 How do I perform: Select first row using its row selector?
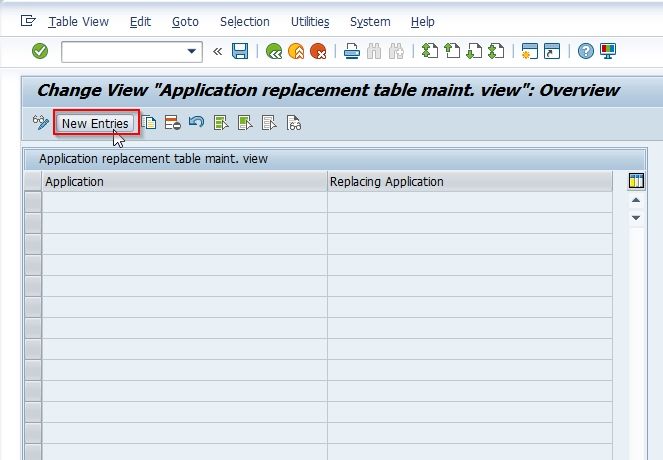click(x=33, y=202)
